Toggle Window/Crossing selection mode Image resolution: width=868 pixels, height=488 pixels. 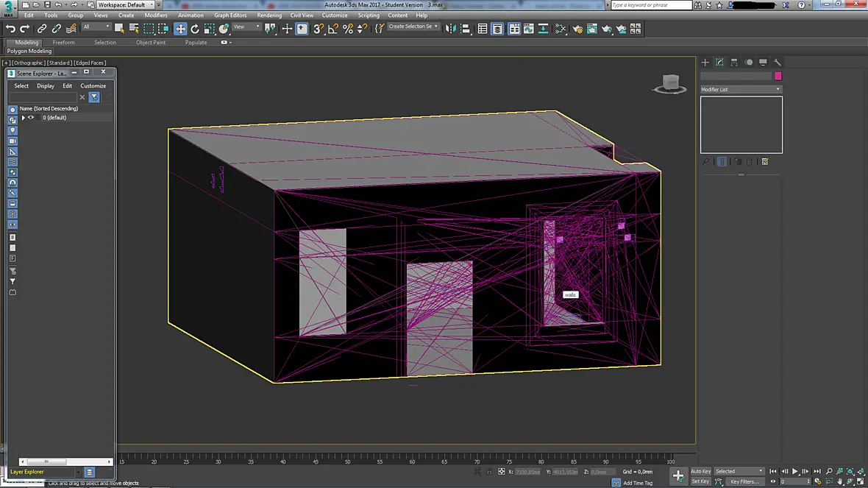163,28
